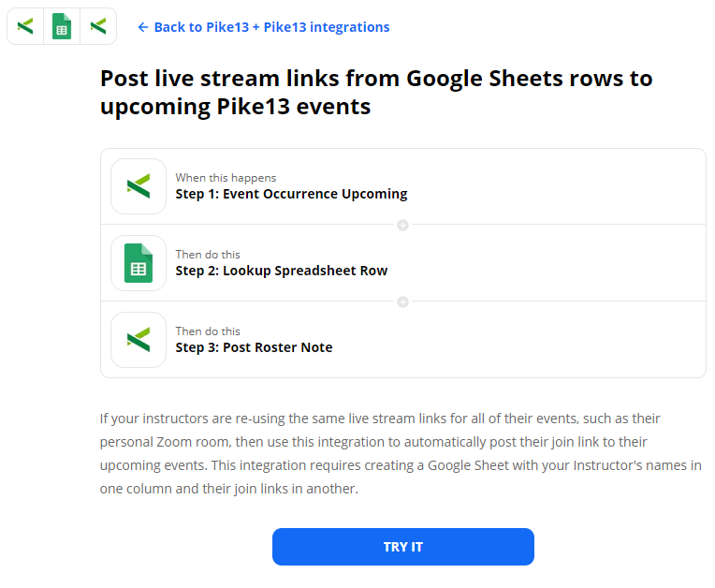Image resolution: width=715 pixels, height=588 pixels.
Task: Click the 'When this happens' label
Action: pos(226,178)
